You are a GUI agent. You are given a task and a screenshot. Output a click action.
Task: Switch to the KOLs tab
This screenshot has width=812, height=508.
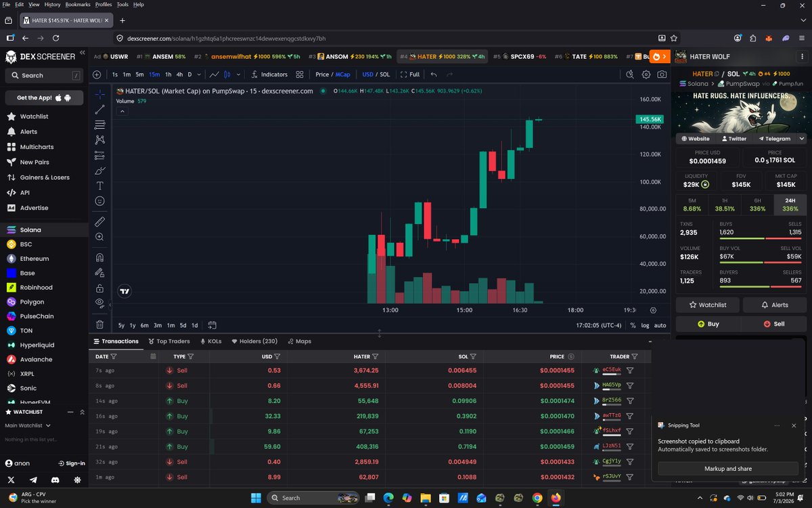coord(210,341)
